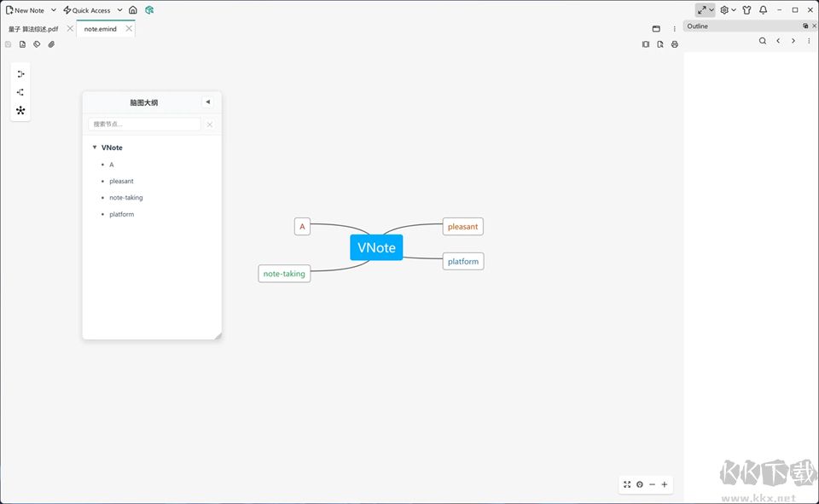Click the T-shirt theme icon
Screen dimensions: 819x504
(747, 10)
